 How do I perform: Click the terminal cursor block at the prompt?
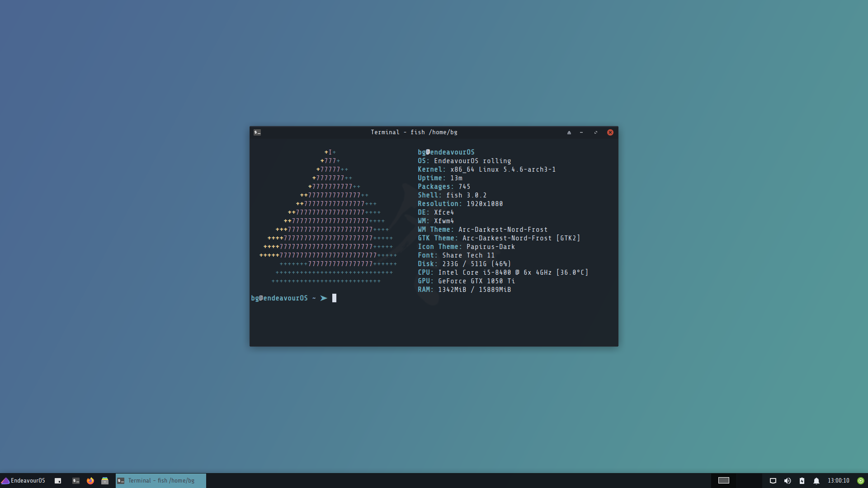click(335, 298)
